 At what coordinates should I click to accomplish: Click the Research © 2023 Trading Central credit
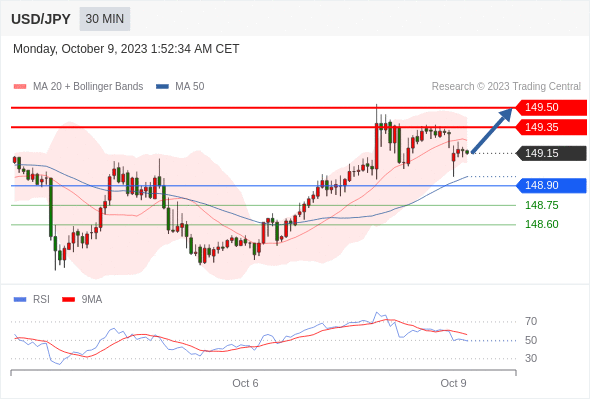(x=506, y=87)
